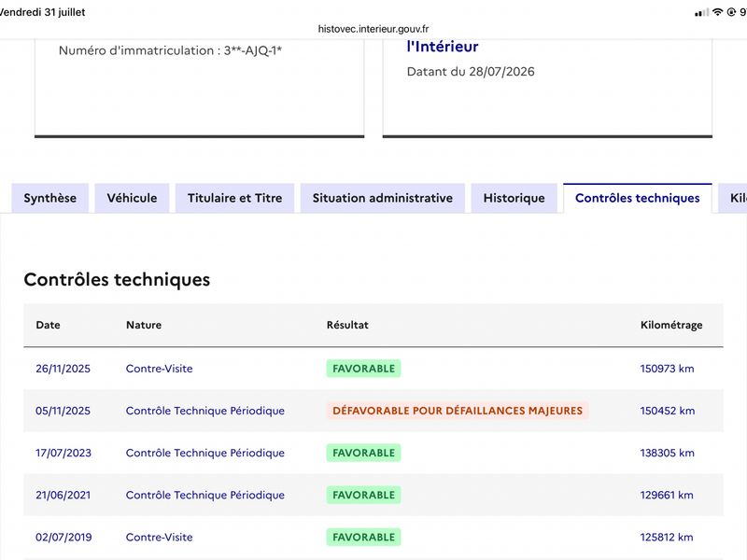Click the Contrôles techniques section heading

117,279
